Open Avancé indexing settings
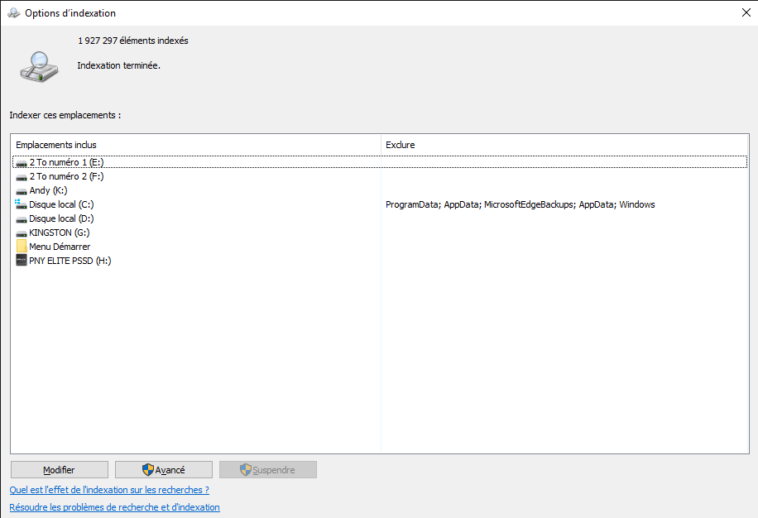The image size is (758, 518). tap(163, 470)
